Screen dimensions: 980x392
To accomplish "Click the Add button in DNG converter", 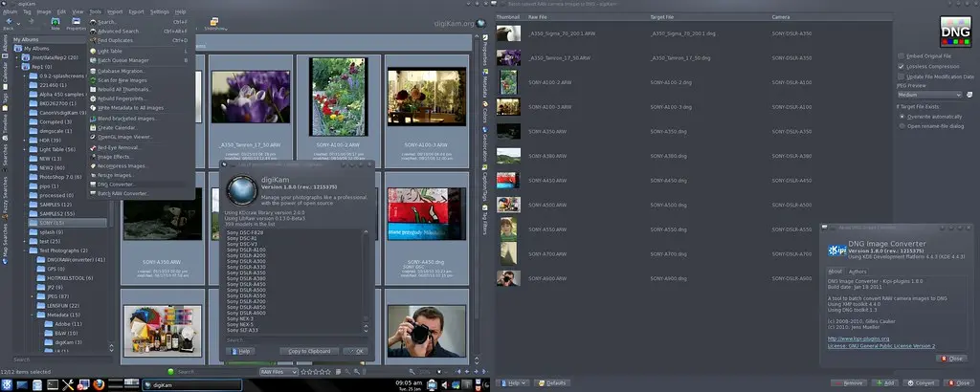I will (x=885, y=382).
